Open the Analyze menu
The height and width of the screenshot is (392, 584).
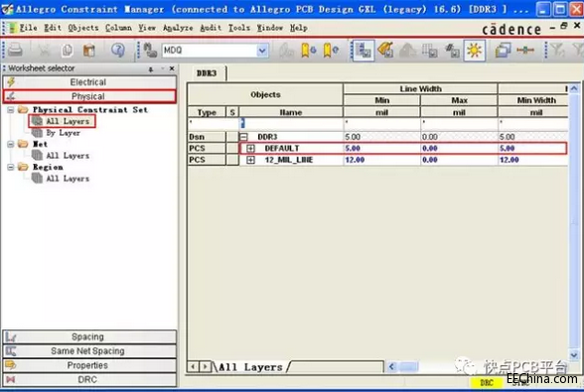pyautogui.click(x=178, y=28)
